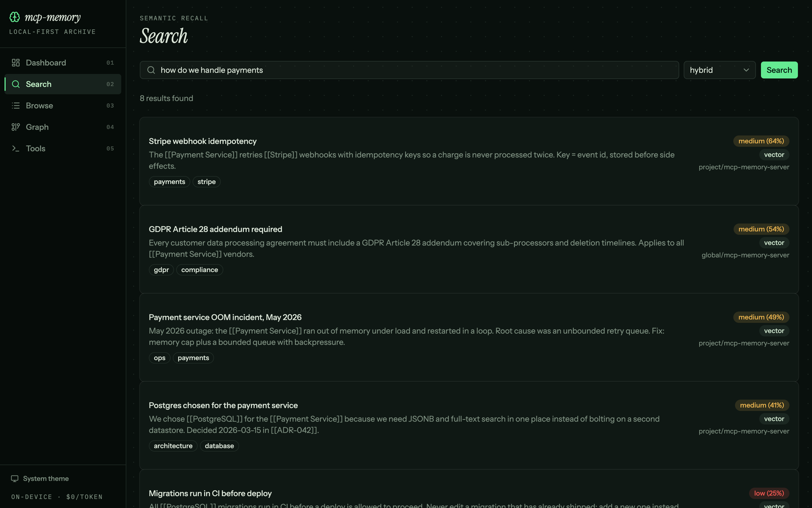Screen dimensions: 812x508
Task: Click the medium (49%) relevance badge
Action: click(761, 317)
